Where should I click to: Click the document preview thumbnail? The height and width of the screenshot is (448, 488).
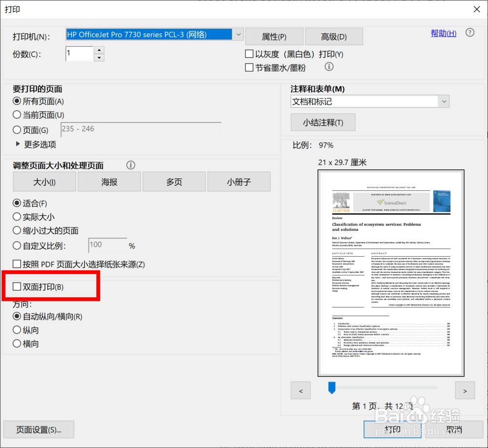coord(391,273)
